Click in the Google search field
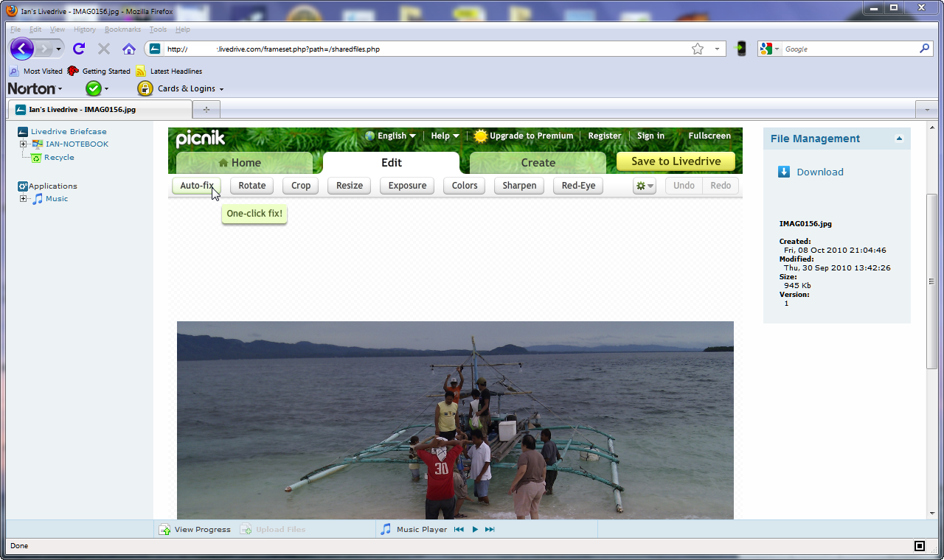Image resolution: width=944 pixels, height=560 pixels. tap(848, 49)
